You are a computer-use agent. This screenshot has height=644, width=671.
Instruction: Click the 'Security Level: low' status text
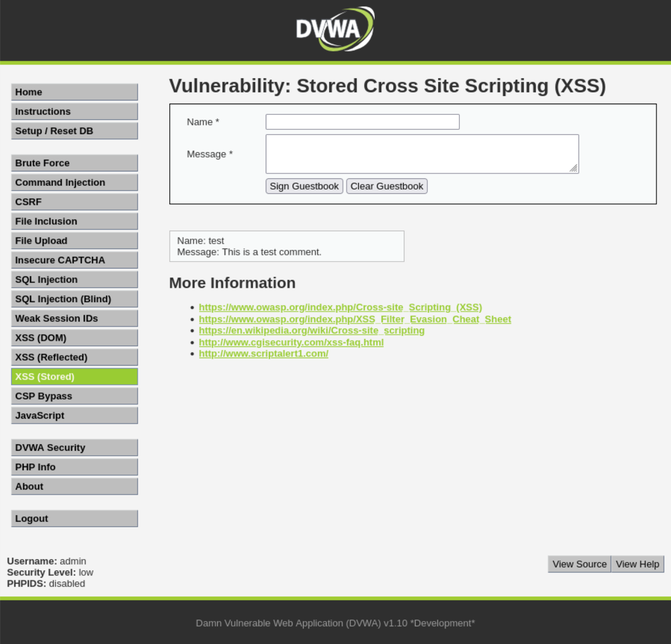point(50,573)
